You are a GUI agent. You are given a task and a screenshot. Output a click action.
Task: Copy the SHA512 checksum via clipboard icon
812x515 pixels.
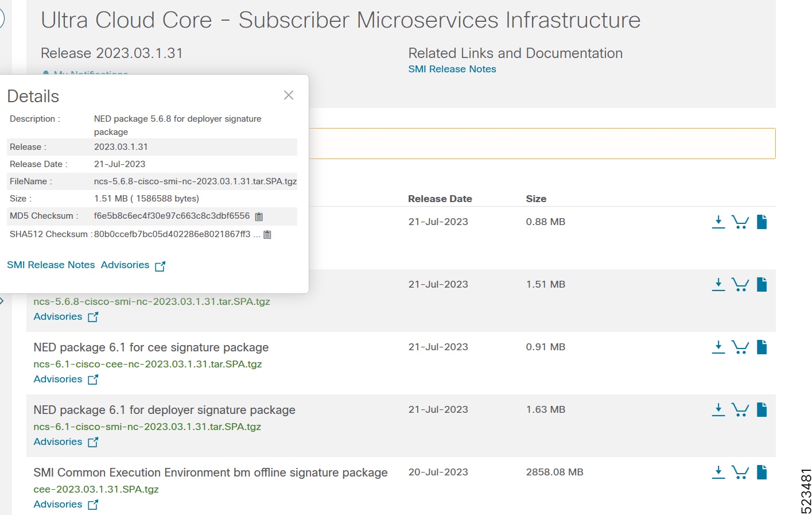[x=266, y=234]
